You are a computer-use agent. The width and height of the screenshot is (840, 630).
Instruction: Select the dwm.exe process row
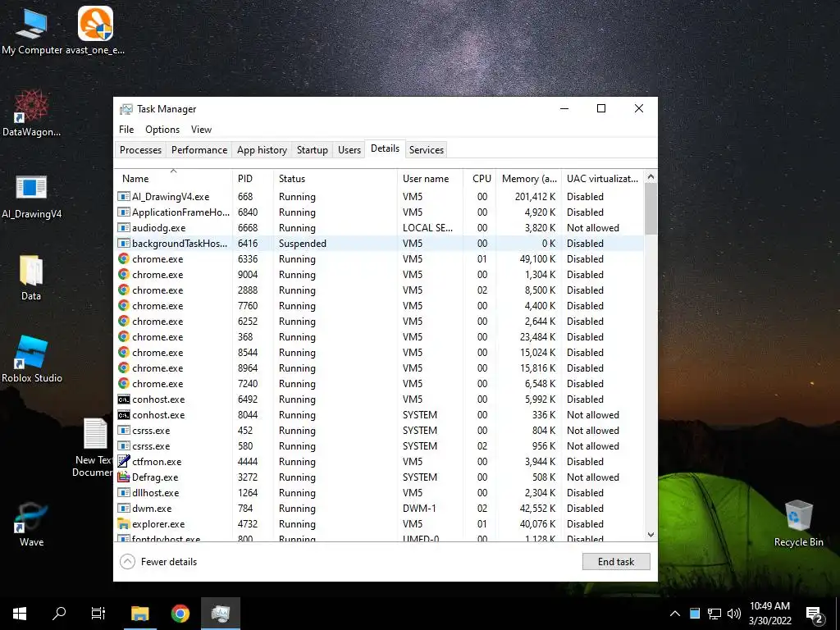(x=379, y=508)
